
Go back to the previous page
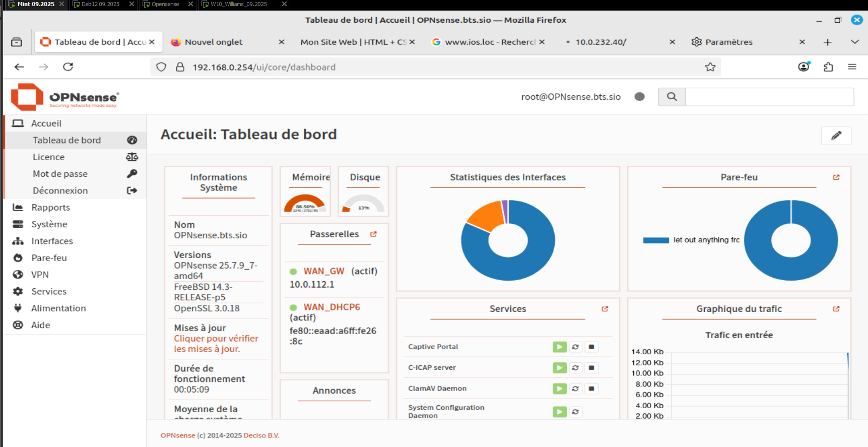[x=19, y=67]
